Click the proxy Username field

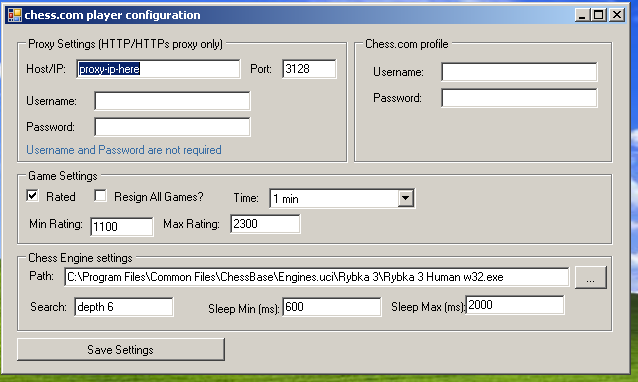click(x=172, y=100)
